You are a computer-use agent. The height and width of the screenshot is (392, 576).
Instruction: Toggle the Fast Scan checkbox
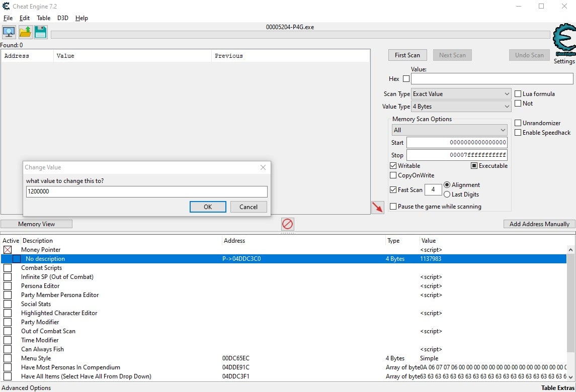click(x=393, y=190)
